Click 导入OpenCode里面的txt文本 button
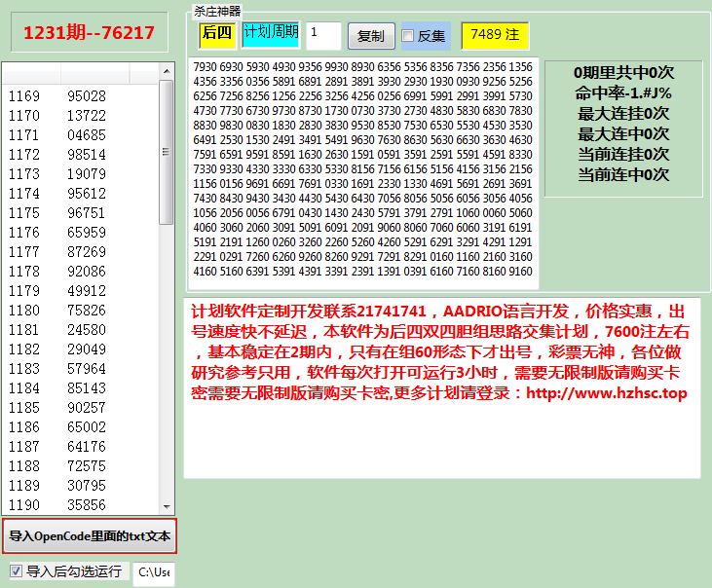 coord(90,535)
